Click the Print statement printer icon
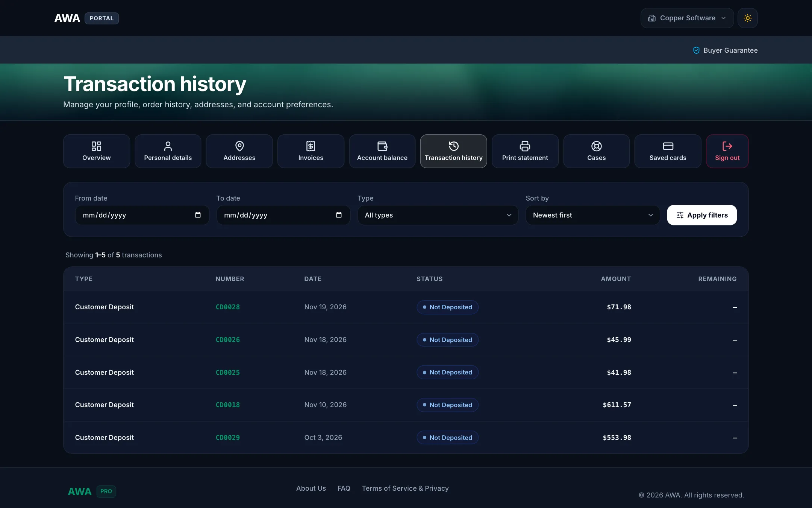Viewport: 812px width, 508px height. pyautogui.click(x=525, y=146)
